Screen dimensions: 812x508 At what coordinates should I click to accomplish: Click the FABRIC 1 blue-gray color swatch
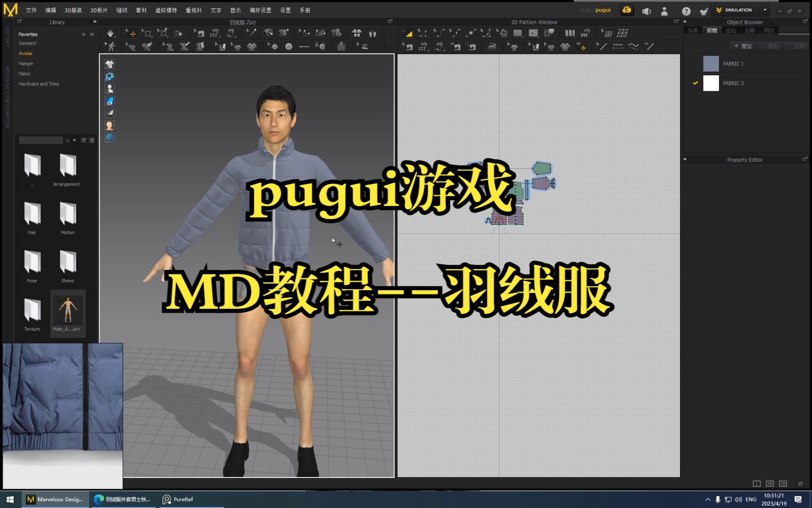click(711, 63)
